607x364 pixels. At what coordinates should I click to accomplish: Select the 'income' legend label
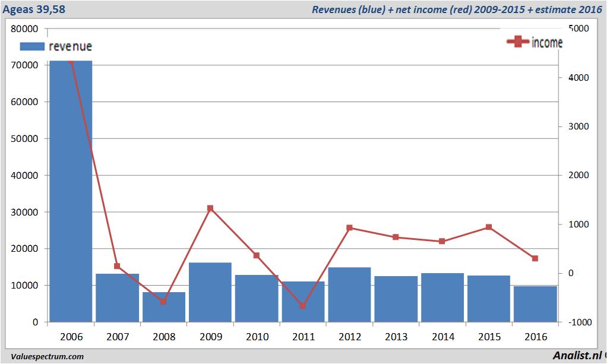point(546,42)
